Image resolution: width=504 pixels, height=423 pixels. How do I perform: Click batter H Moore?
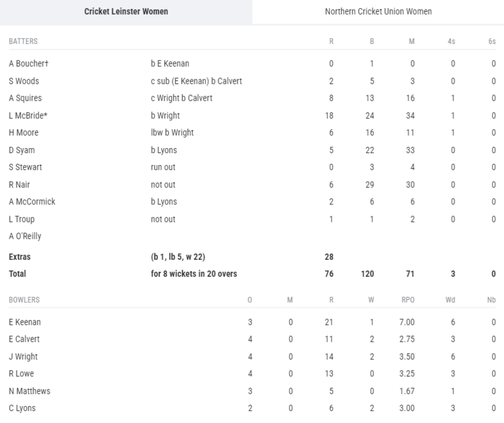23,133
